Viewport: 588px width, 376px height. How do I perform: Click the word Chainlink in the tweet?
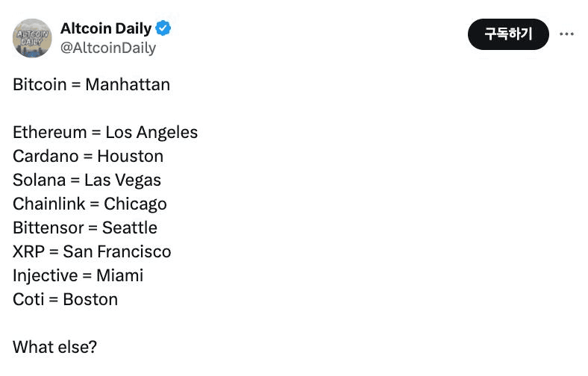point(49,204)
